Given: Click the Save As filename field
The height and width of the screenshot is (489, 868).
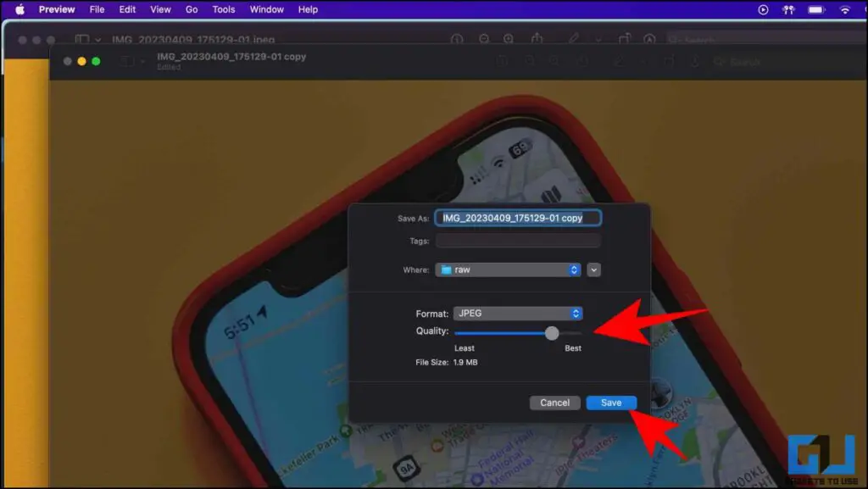Looking at the screenshot, I should (518, 218).
